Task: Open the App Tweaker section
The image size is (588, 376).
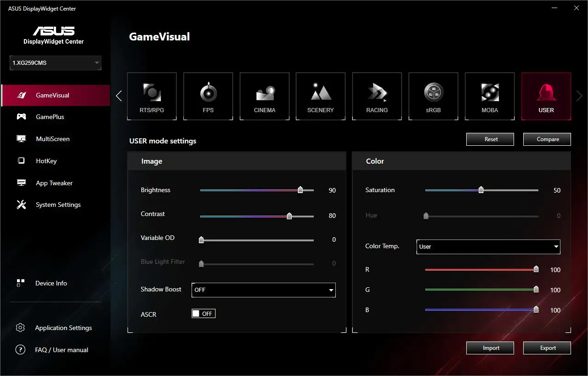Action: click(x=54, y=183)
